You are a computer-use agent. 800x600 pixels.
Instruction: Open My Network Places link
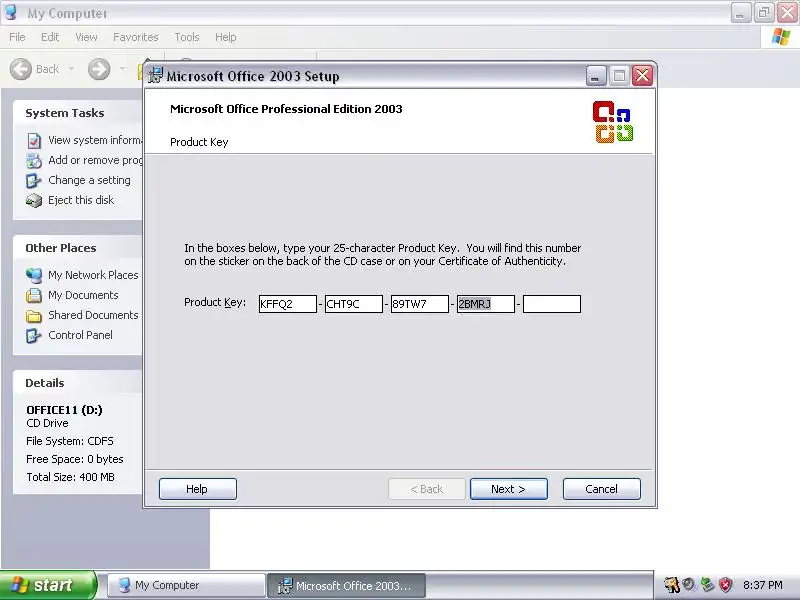click(x=93, y=275)
